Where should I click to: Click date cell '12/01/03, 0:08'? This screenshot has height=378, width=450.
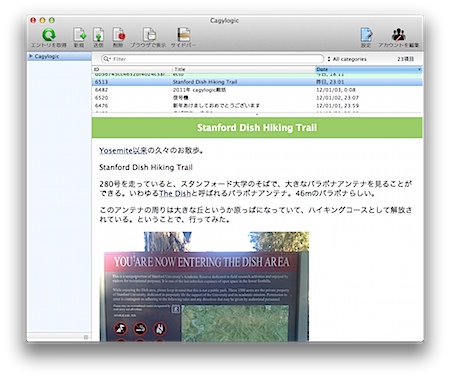click(x=336, y=90)
